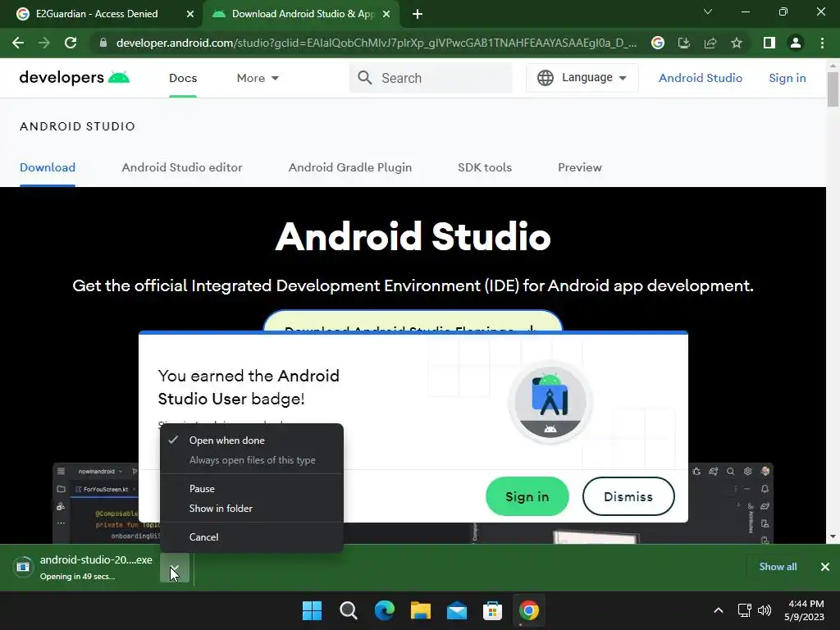Select the SDK tools tab

pyautogui.click(x=485, y=167)
